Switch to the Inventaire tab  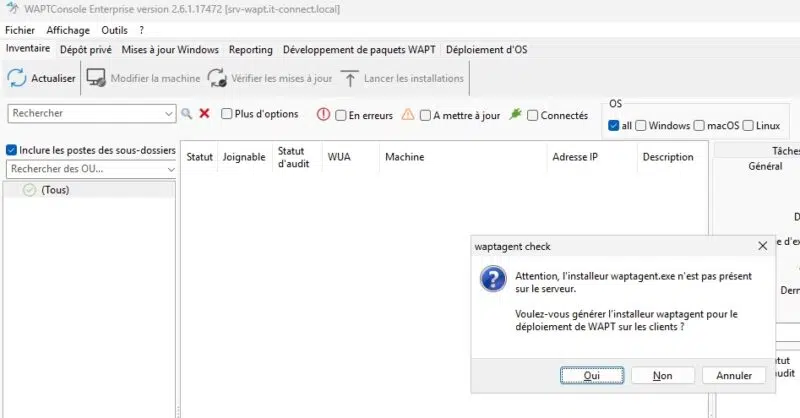(x=28, y=48)
